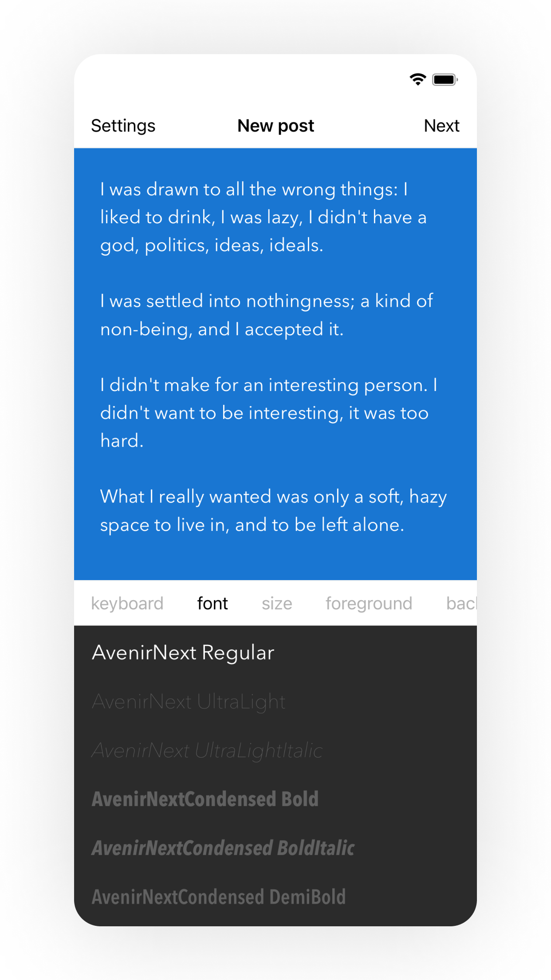Tap the New post title

275,126
